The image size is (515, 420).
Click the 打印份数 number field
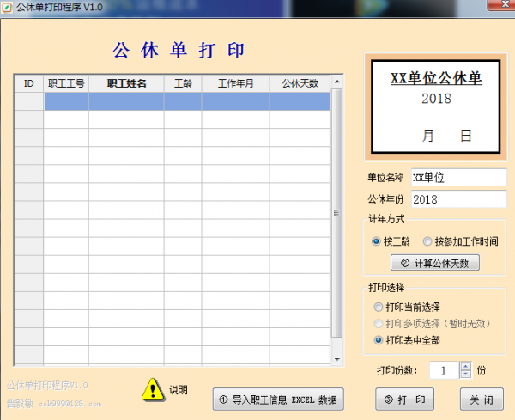tap(444, 370)
